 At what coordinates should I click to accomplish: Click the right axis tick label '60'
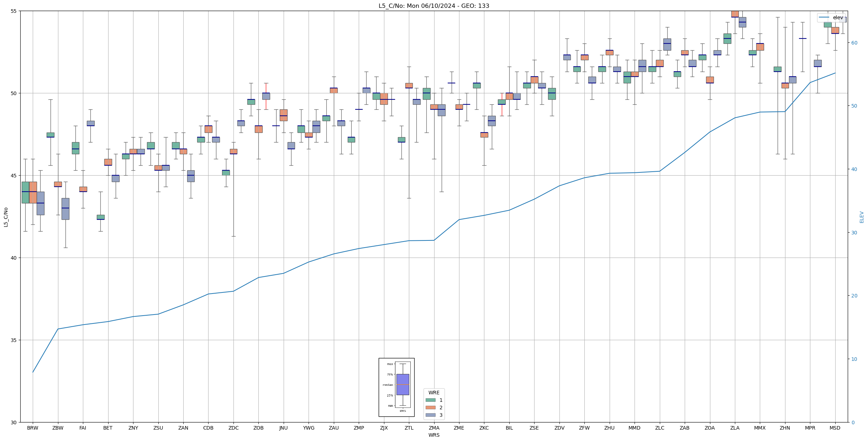(x=854, y=43)
